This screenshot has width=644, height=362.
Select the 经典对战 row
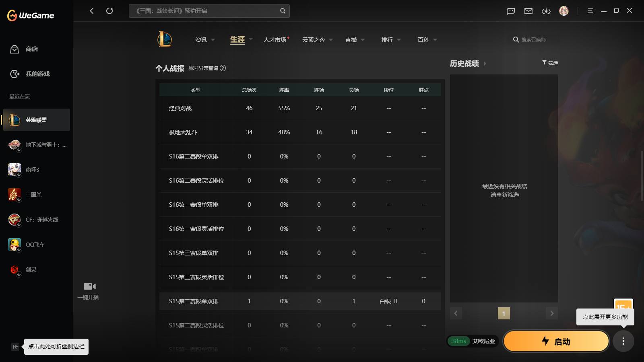(x=300, y=108)
